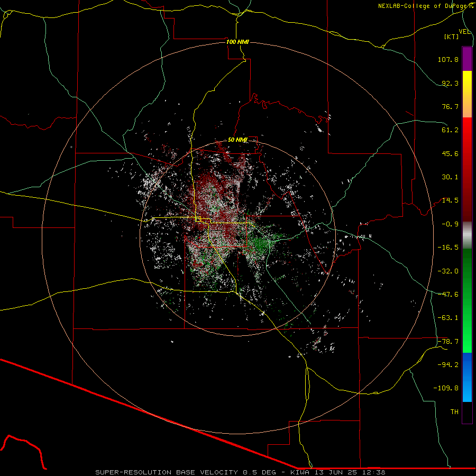Click the -94.2 velocity scale value

click(448, 364)
